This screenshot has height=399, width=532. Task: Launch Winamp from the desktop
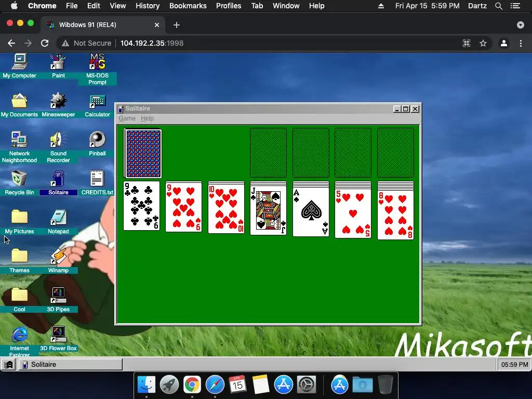tap(58, 261)
